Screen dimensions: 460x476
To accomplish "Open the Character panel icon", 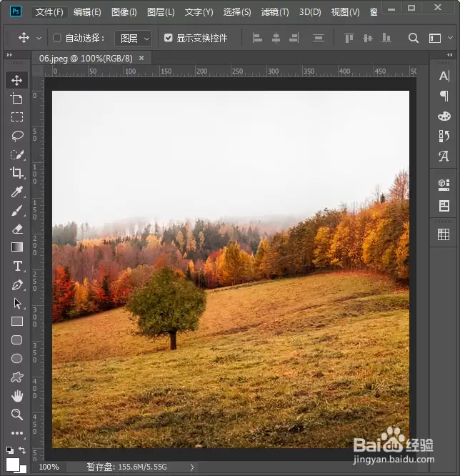I will pyautogui.click(x=444, y=76).
